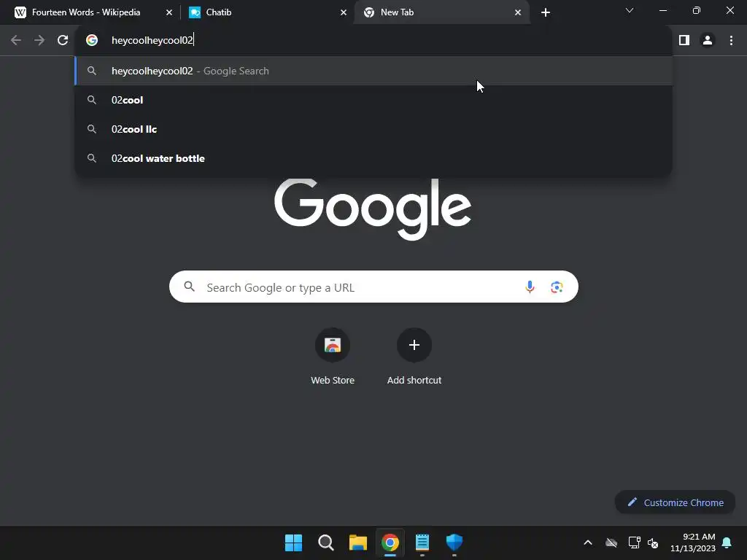Choose the 02cool llc suggestion
Screen dimensions: 747x560
click(374, 129)
